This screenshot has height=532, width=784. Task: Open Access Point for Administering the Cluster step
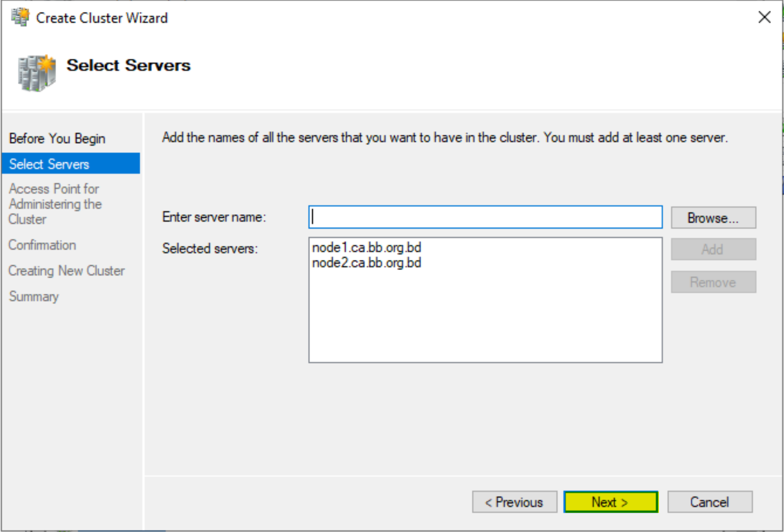point(55,204)
